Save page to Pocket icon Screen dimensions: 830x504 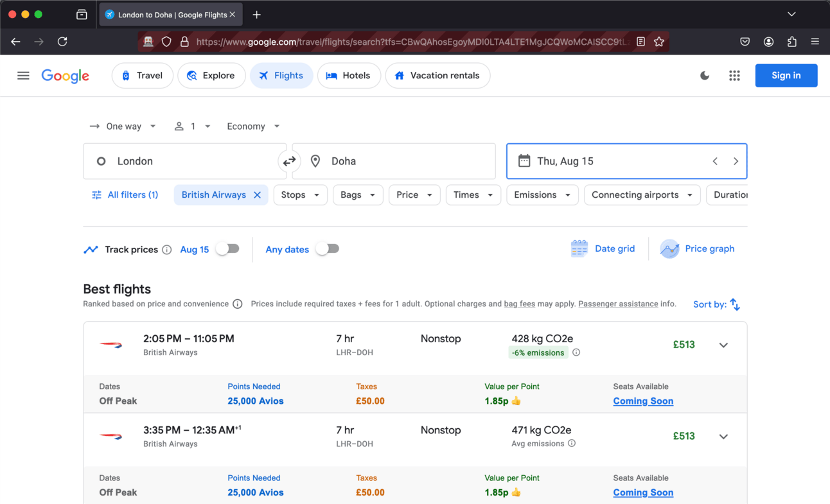[745, 42]
